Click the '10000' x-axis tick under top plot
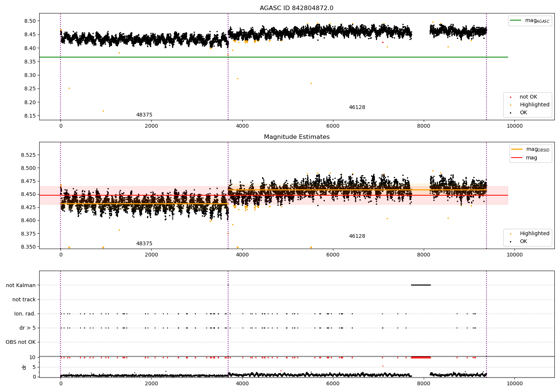 [514, 126]
